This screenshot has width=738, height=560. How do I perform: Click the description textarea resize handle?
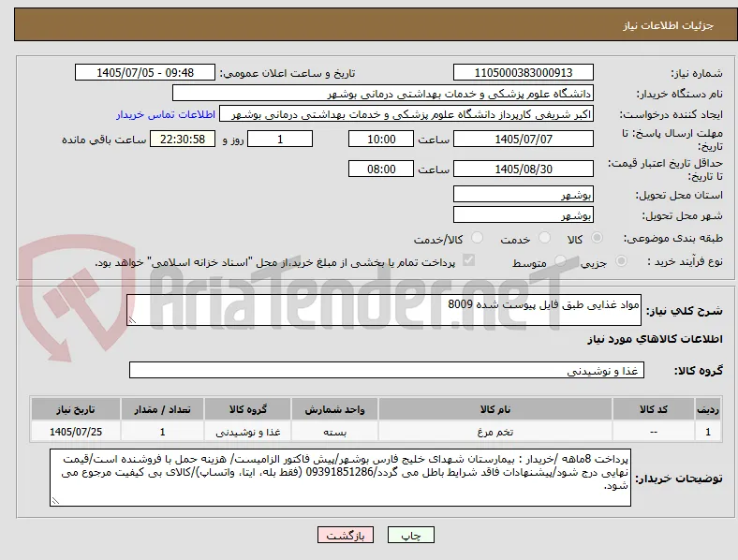pos(132,320)
